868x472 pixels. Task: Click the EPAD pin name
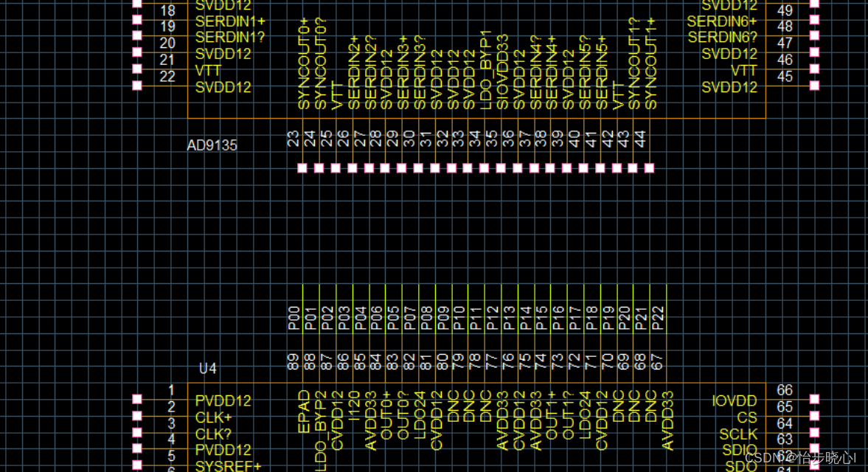click(x=303, y=412)
